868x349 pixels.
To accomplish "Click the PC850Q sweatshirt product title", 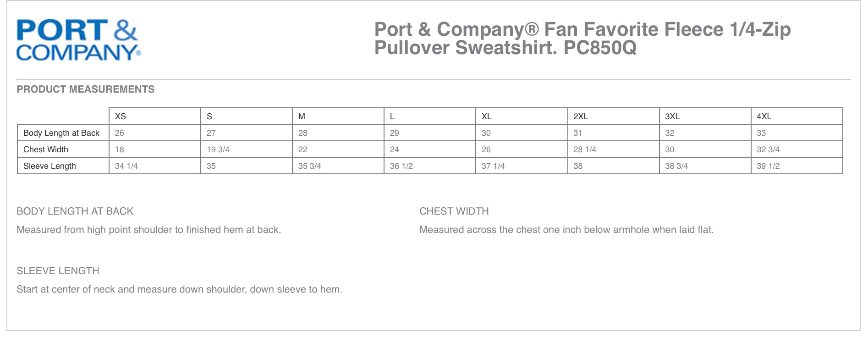I will pos(582,38).
